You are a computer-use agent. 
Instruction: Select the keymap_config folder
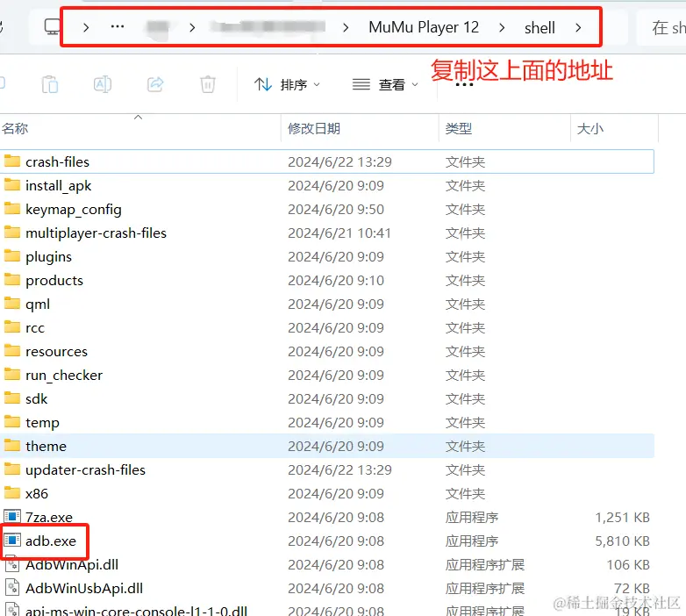click(327, 209)
